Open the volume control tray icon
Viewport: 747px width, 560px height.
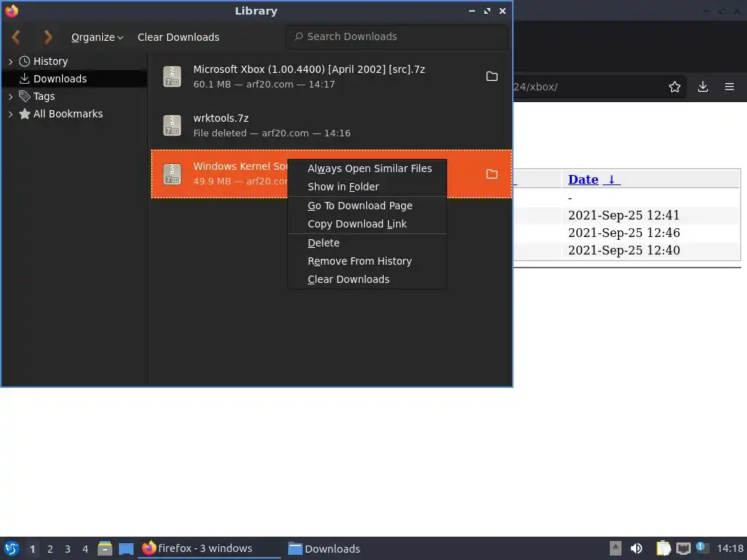pos(636,548)
